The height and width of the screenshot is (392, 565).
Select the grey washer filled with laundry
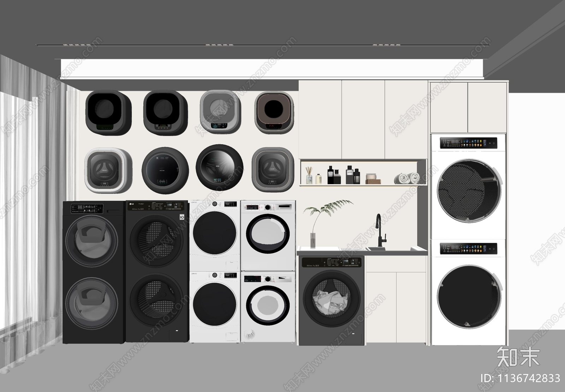coord(331,301)
